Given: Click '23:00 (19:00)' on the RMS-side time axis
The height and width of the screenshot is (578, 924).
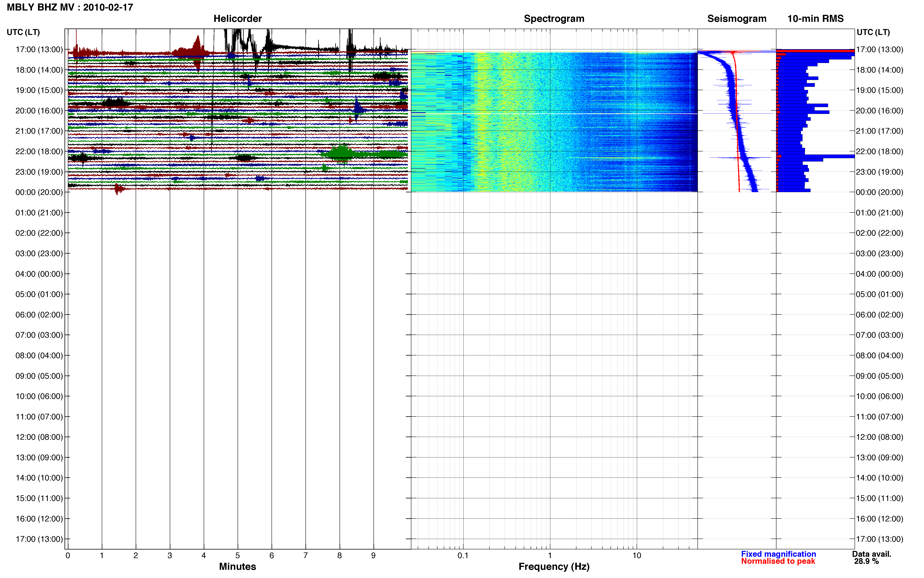Looking at the screenshot, I should pos(879,172).
